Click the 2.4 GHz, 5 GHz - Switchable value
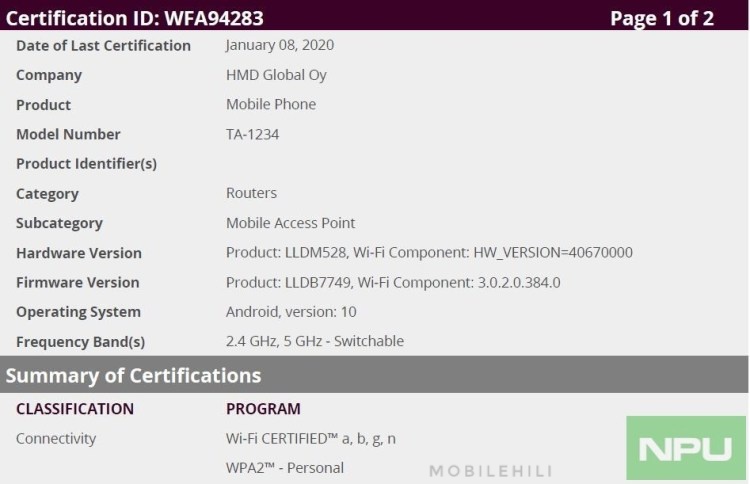This screenshot has width=750, height=484. pyautogui.click(x=315, y=341)
